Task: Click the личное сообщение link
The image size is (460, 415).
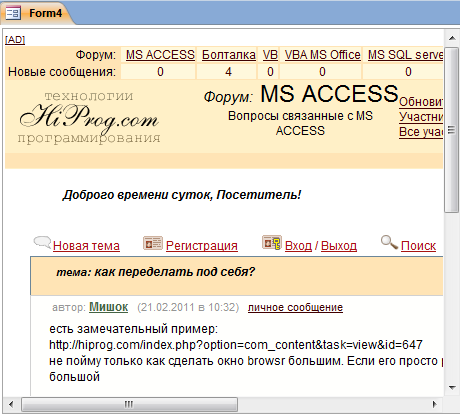Action: tap(295, 307)
